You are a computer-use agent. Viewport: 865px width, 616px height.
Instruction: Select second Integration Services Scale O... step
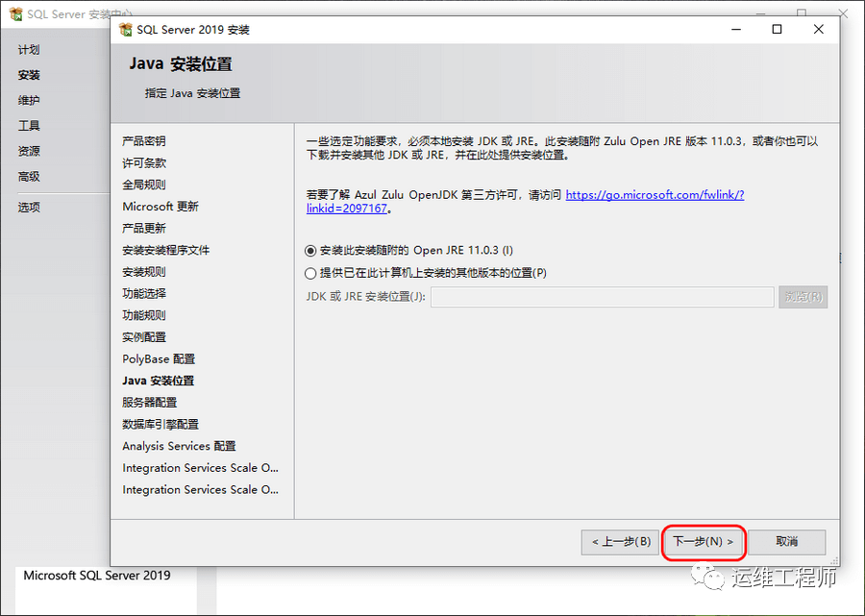[x=200, y=490]
